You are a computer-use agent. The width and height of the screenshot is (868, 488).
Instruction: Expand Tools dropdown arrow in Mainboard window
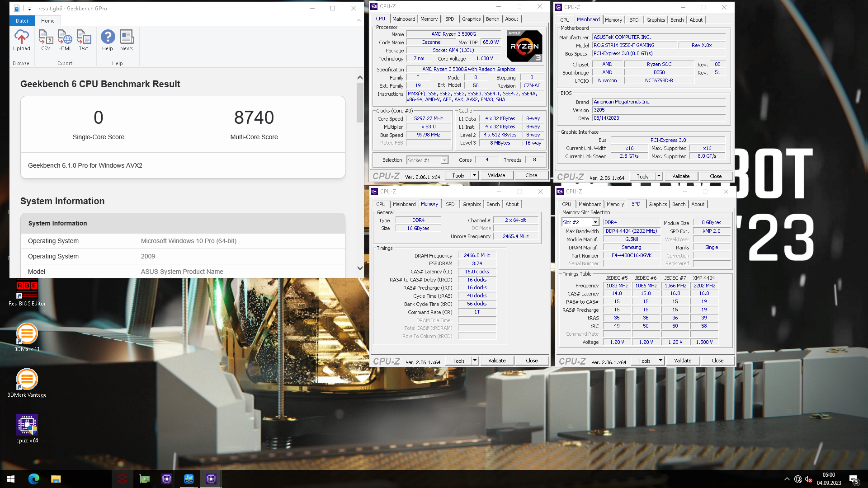(x=659, y=176)
